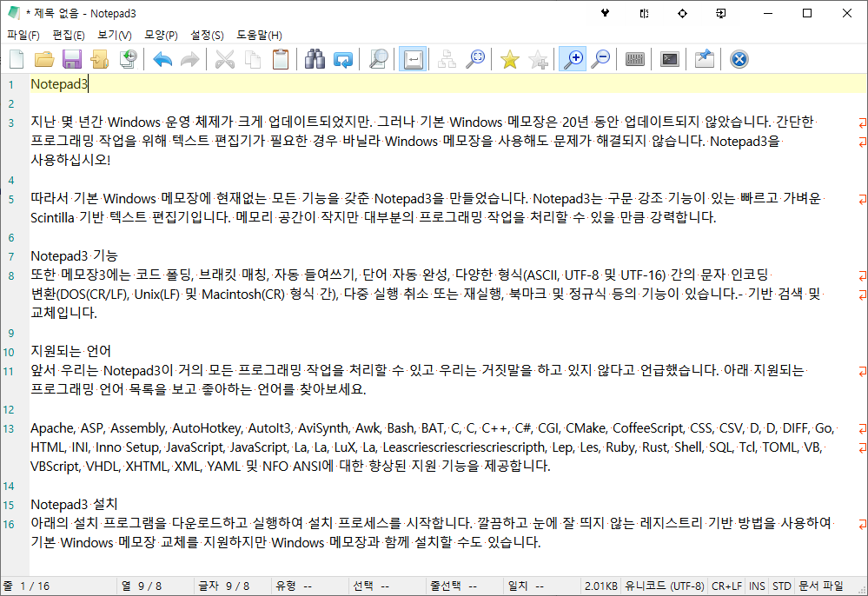Create a new blank document

tap(17, 59)
